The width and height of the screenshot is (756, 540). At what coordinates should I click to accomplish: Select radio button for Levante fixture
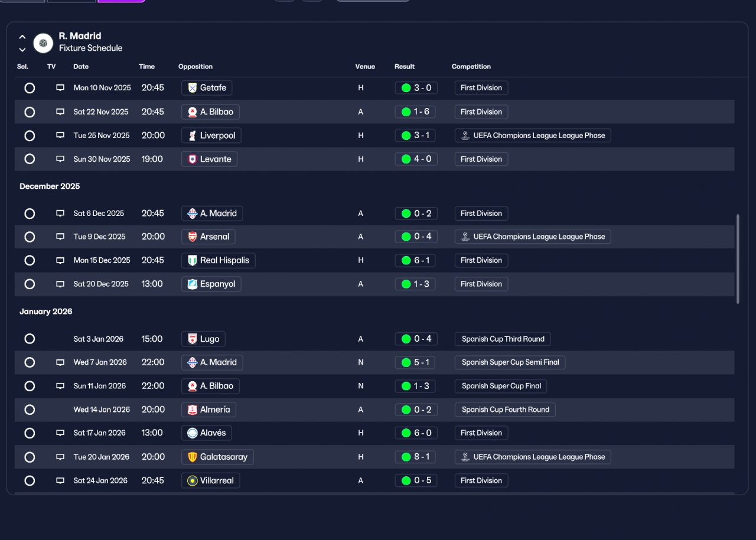pos(30,159)
